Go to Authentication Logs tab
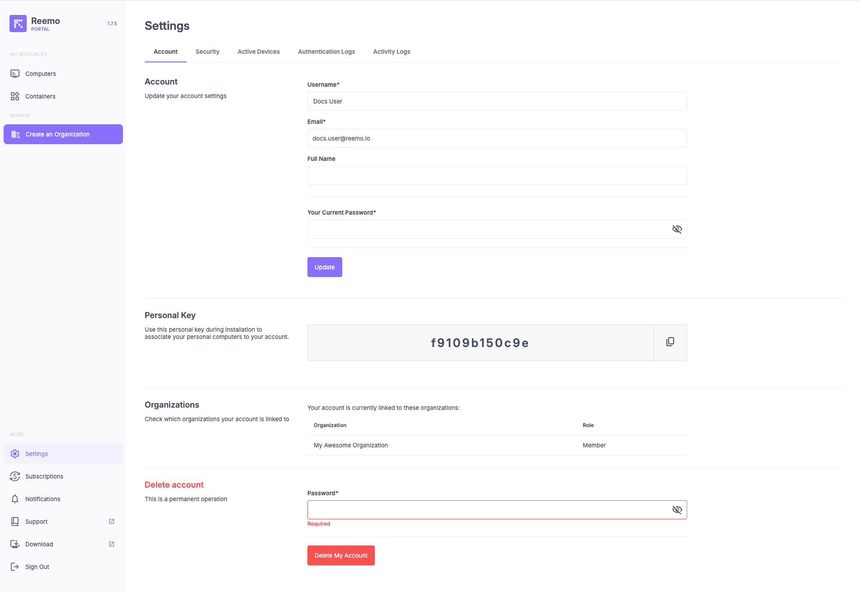 [x=326, y=52]
